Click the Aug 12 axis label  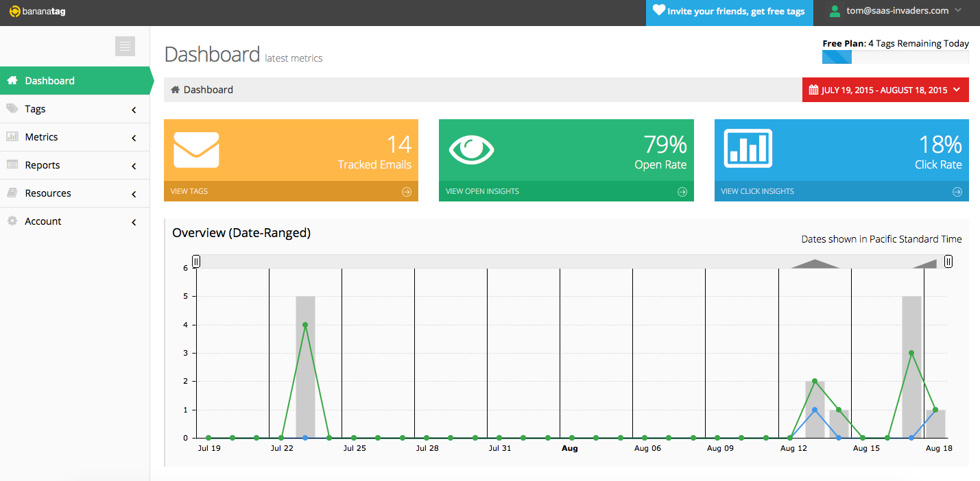click(793, 448)
